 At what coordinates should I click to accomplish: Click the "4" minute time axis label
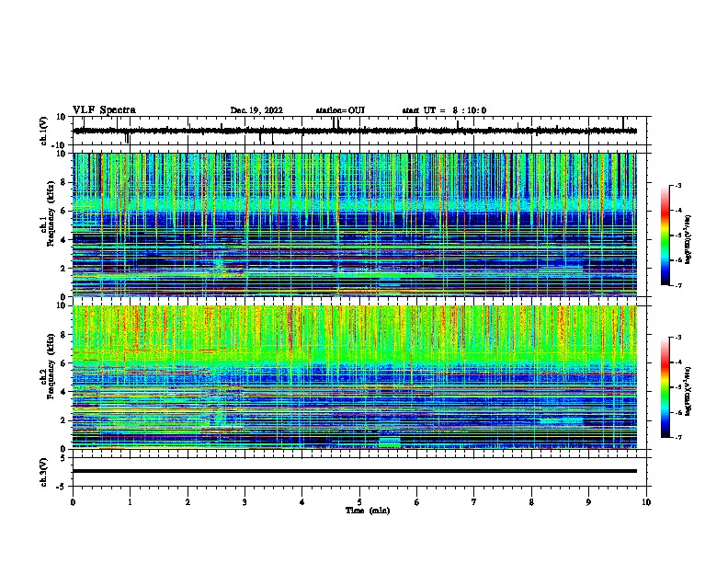coord(302,502)
